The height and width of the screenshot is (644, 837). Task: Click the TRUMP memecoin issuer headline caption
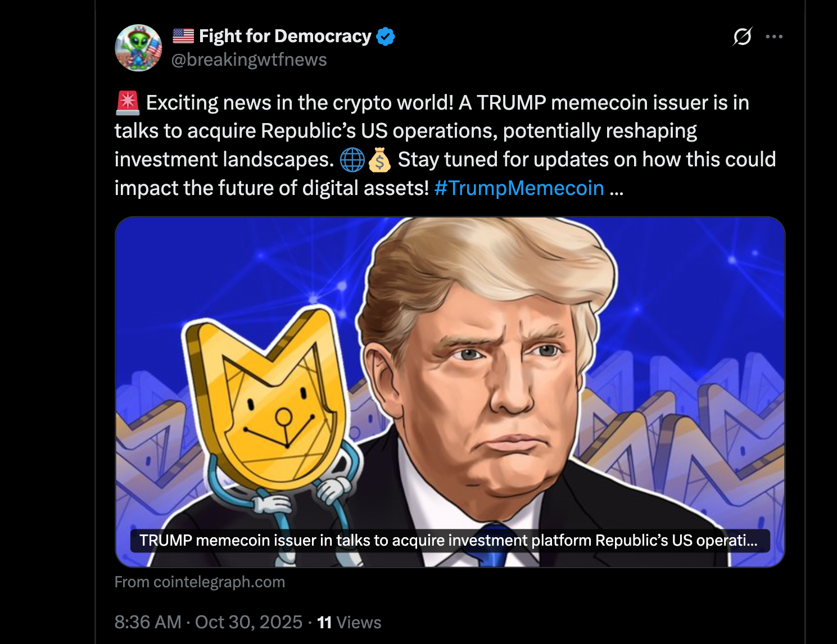450,541
